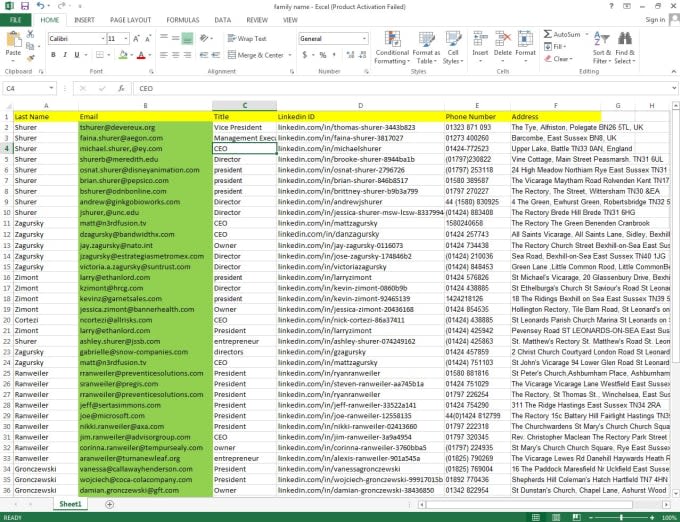Collapse the ribbon with the chevron
The image size is (680, 522).
(x=673, y=72)
